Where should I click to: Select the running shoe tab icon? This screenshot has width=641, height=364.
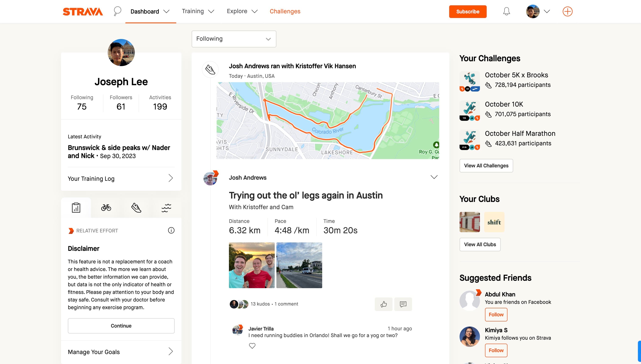136,207
